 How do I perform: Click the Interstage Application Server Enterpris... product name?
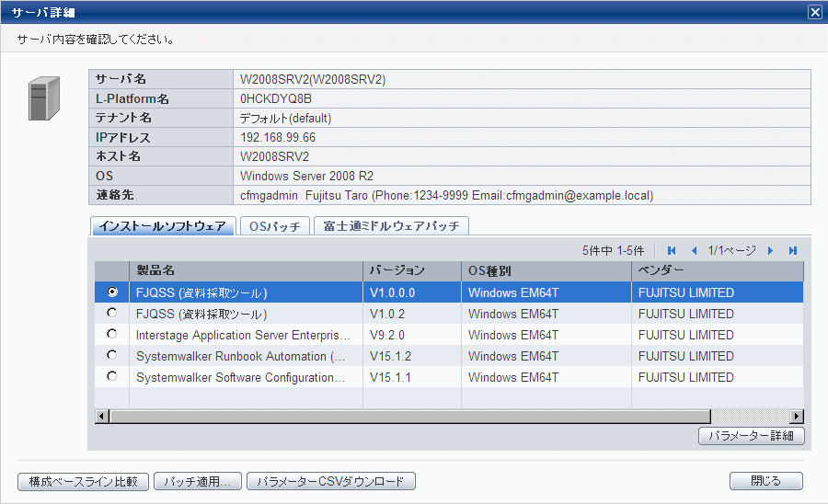coord(243,335)
